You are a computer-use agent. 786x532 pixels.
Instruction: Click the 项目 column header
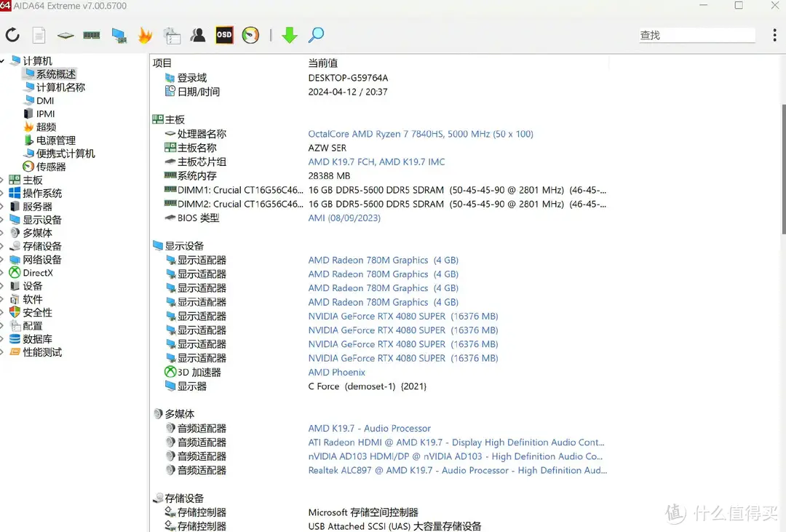pos(162,63)
